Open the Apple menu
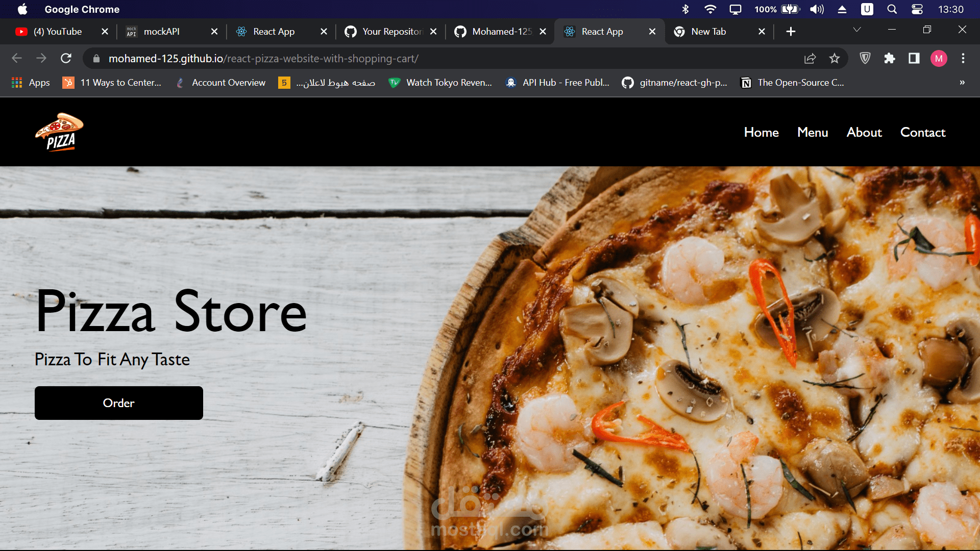The width and height of the screenshot is (980, 551). pyautogui.click(x=22, y=9)
